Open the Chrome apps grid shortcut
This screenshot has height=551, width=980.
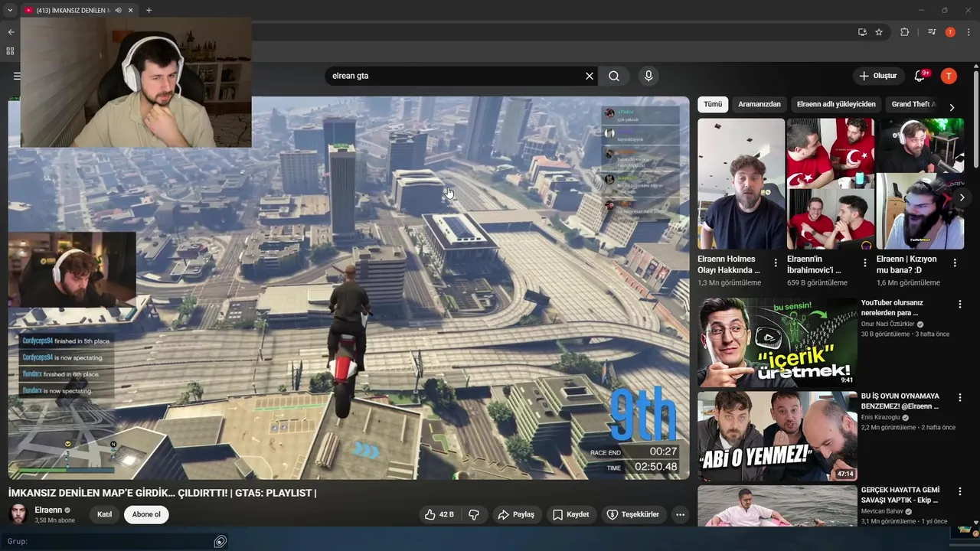point(10,51)
